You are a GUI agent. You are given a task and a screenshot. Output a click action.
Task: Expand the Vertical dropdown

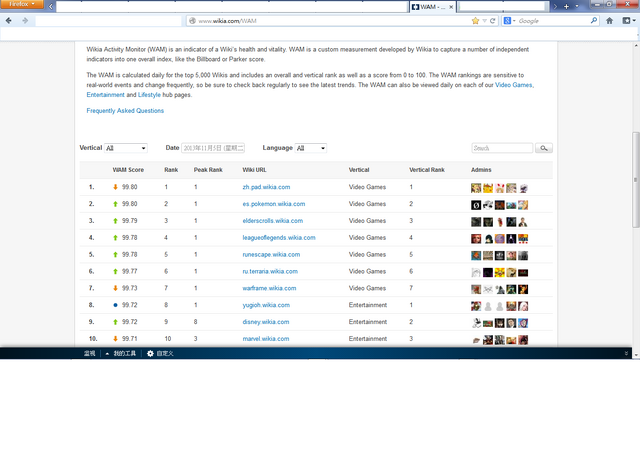click(x=126, y=148)
